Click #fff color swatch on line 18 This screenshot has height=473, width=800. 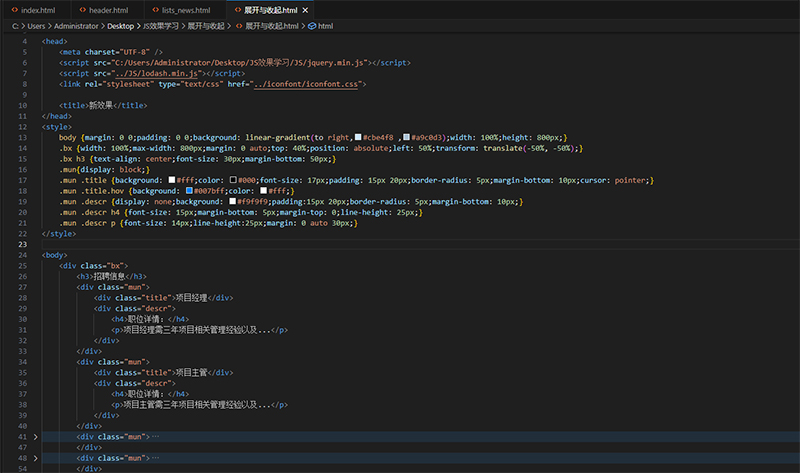point(264,191)
